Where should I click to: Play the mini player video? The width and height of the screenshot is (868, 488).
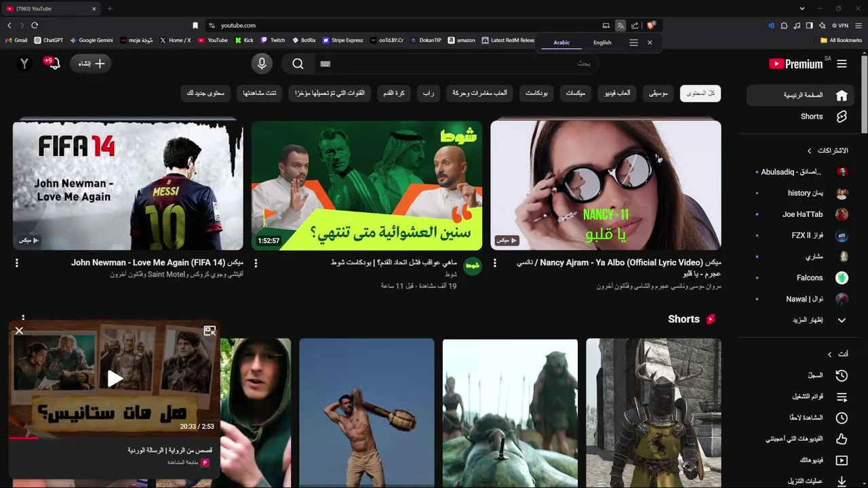tap(115, 378)
